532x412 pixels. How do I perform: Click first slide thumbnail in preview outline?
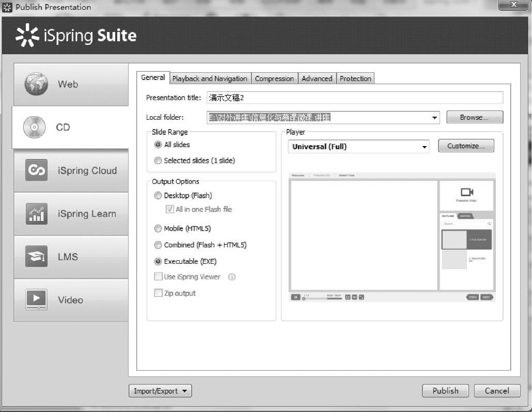(x=454, y=240)
